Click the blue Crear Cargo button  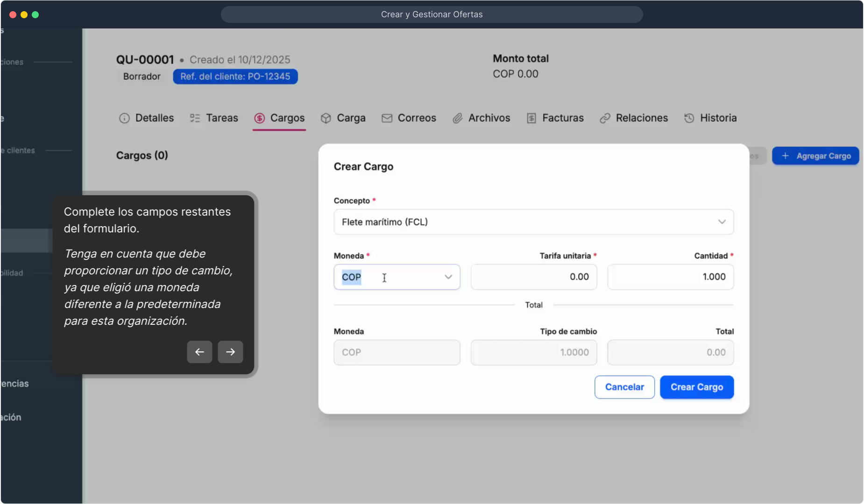coord(696,387)
